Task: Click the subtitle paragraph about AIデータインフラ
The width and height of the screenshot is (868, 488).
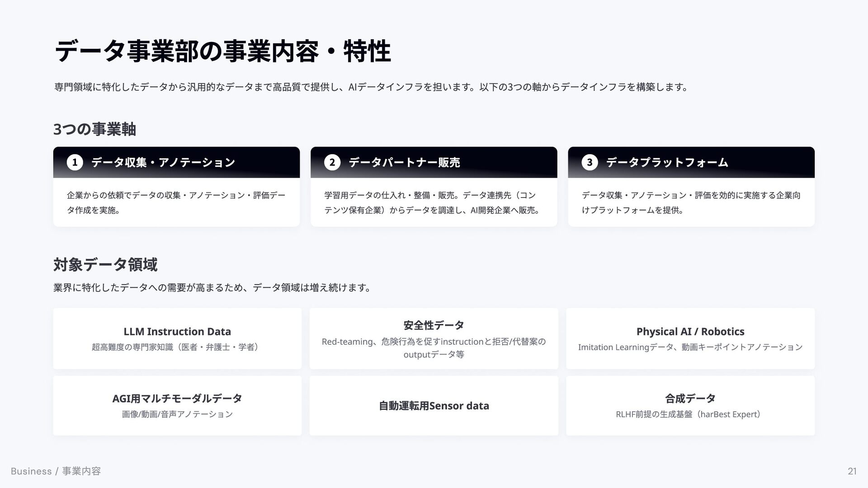Action: (371, 87)
